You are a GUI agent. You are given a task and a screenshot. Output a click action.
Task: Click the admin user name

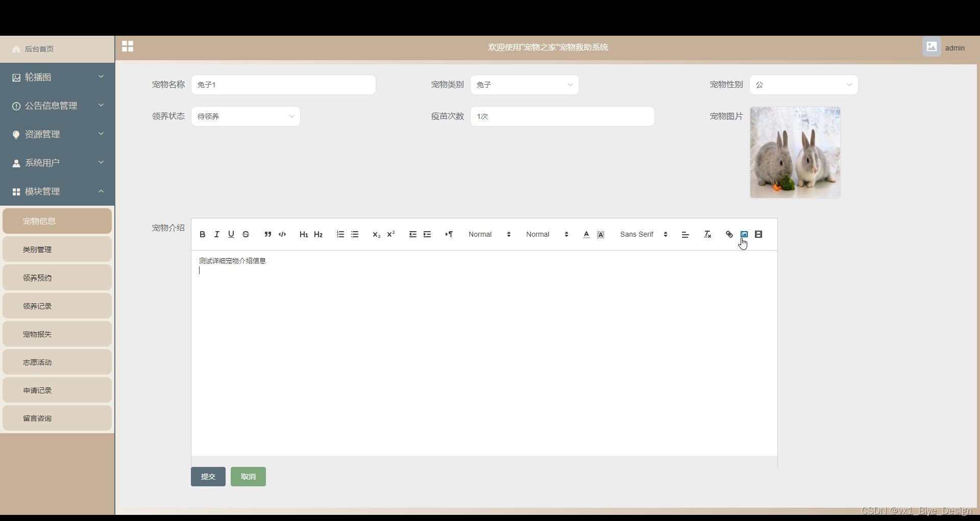point(955,48)
